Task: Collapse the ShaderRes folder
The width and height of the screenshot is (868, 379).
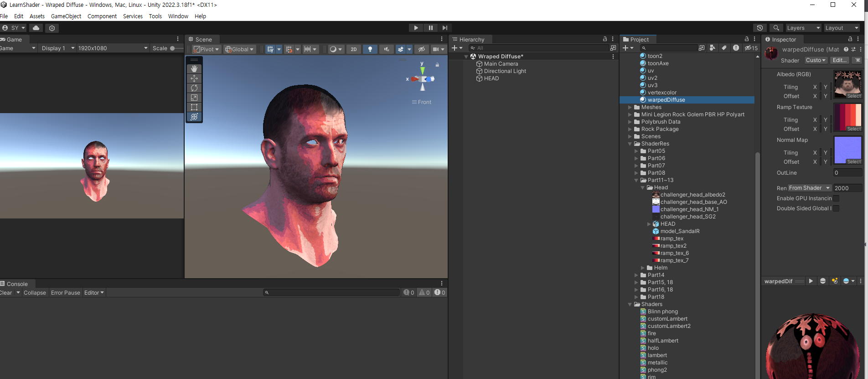Action: click(630, 144)
